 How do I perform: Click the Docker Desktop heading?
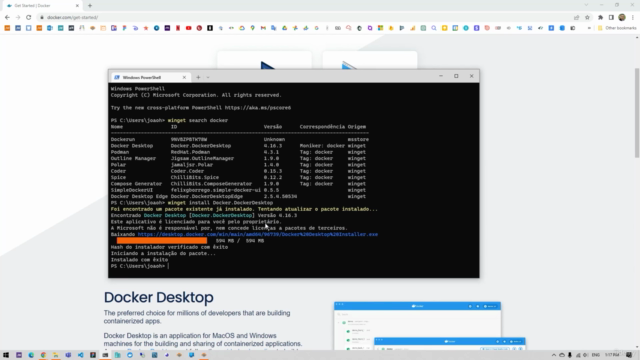point(158,297)
